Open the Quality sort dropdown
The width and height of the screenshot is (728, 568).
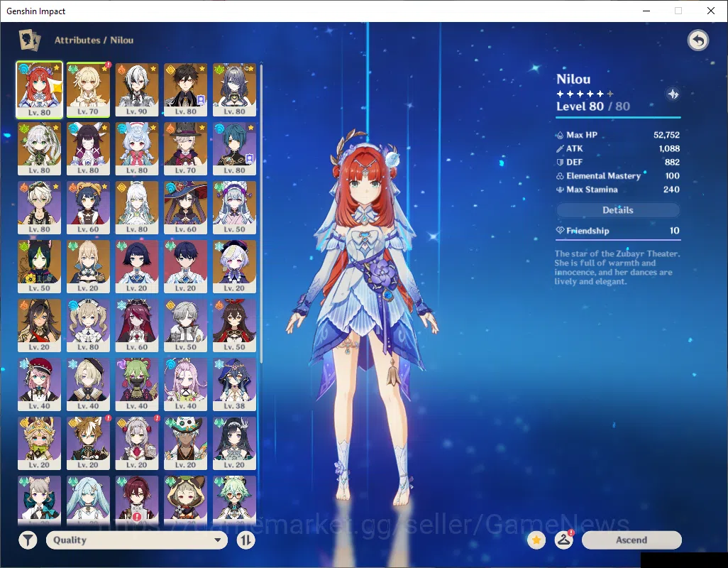[137, 540]
